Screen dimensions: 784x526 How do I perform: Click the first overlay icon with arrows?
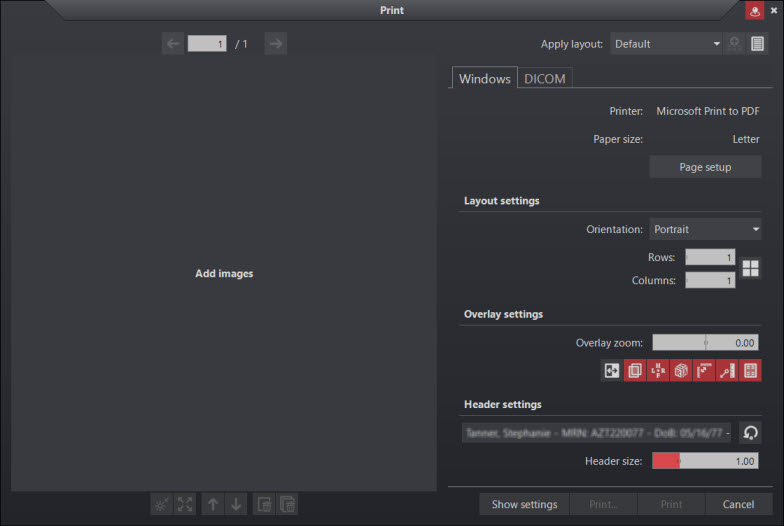click(x=612, y=371)
